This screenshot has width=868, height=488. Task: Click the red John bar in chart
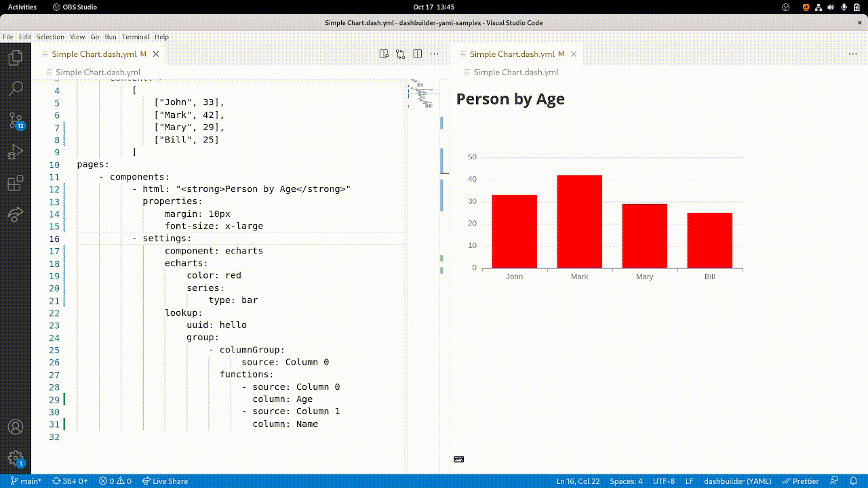[x=515, y=232]
